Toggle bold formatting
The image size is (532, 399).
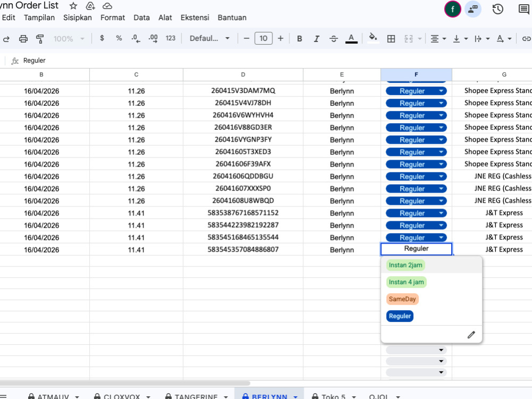[x=299, y=39]
